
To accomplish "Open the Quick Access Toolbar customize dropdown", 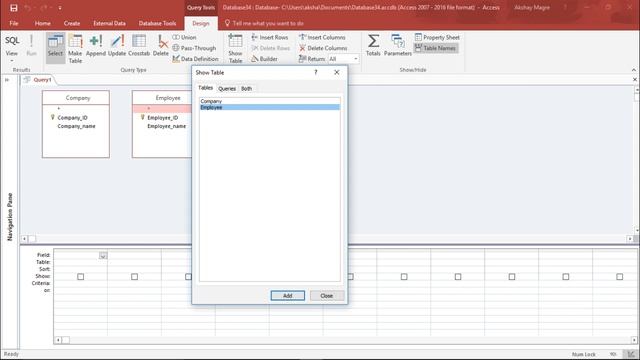I will pos(60,8).
